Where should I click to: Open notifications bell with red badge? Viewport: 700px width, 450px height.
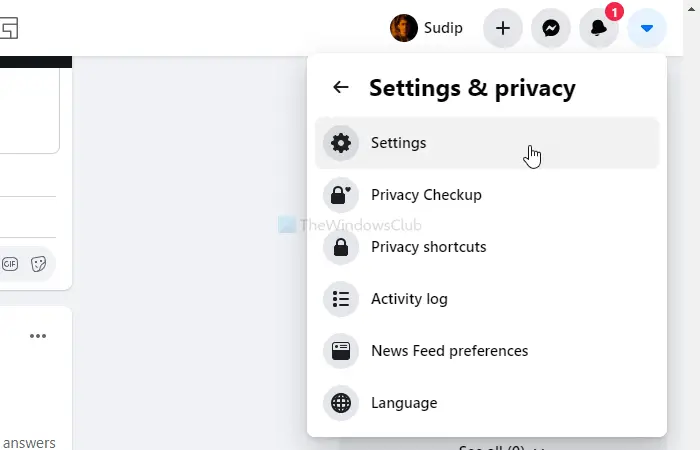599,28
